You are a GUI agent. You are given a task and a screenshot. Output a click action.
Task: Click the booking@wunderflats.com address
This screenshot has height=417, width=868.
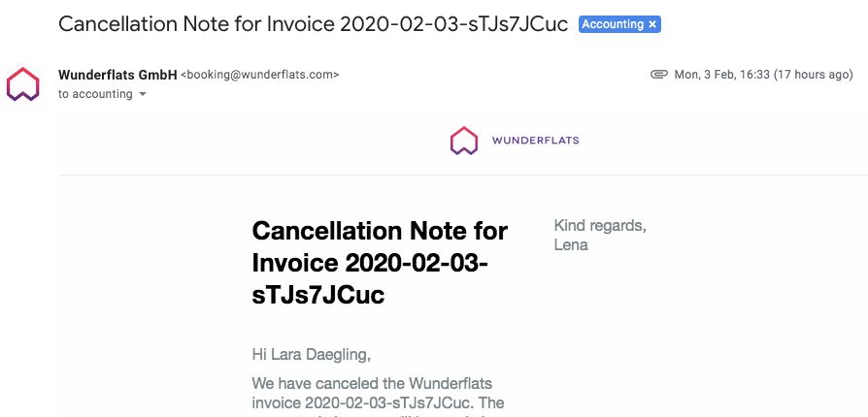(x=259, y=75)
